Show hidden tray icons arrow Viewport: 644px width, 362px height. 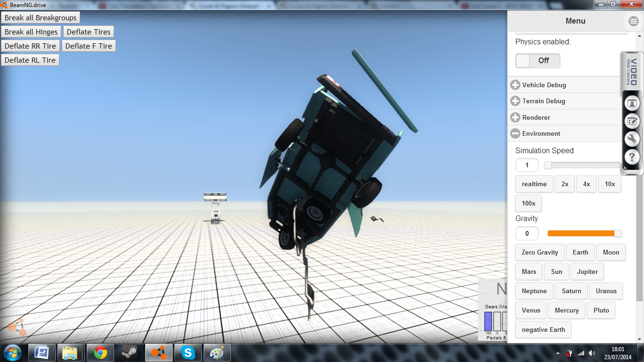[558, 353]
